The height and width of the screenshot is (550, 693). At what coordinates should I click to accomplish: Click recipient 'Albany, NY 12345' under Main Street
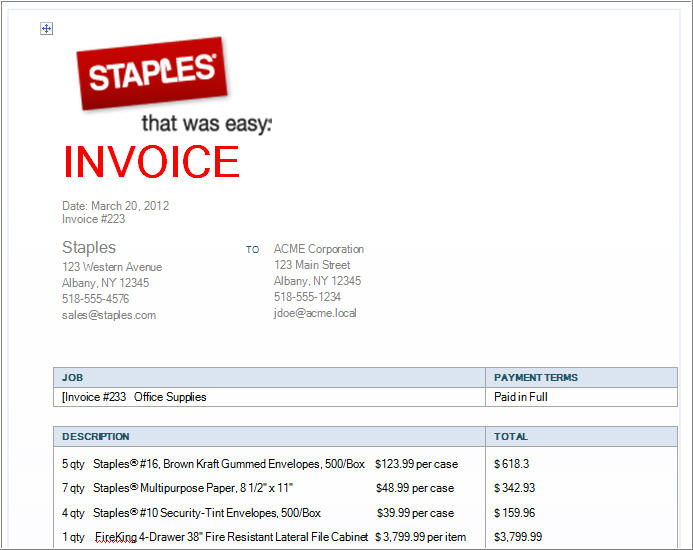(x=317, y=281)
